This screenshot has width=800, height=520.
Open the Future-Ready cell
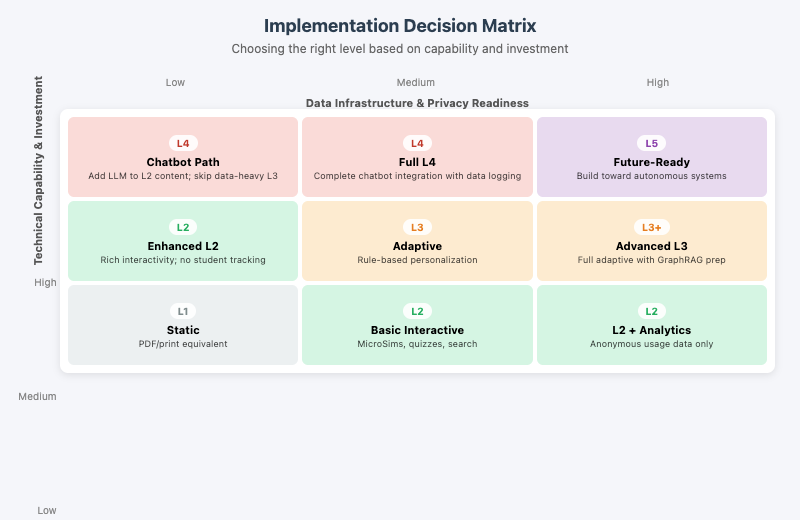coord(652,157)
